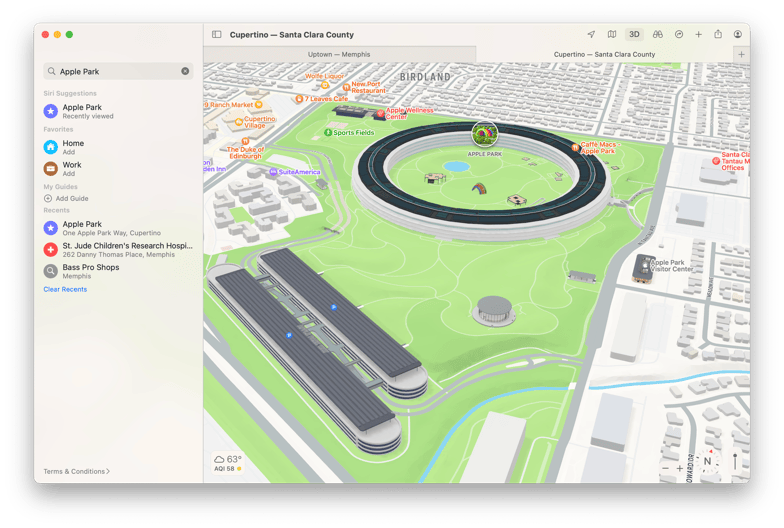Click Clear Recents link
The image size is (784, 528).
click(x=65, y=290)
